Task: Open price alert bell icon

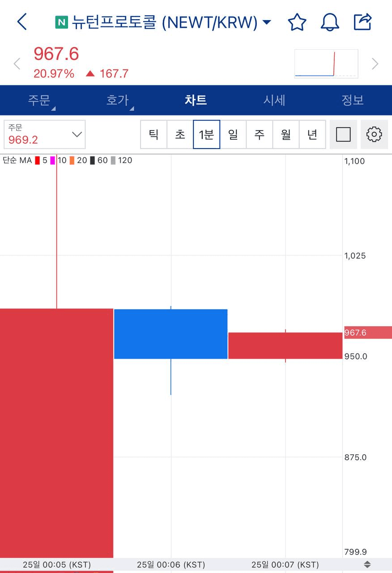Action: point(330,21)
